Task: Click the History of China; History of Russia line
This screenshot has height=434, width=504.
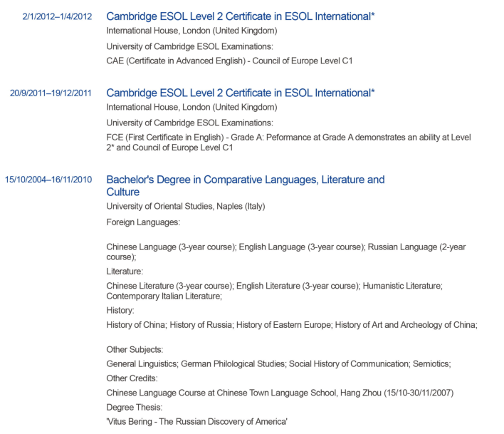Action: [x=291, y=325]
